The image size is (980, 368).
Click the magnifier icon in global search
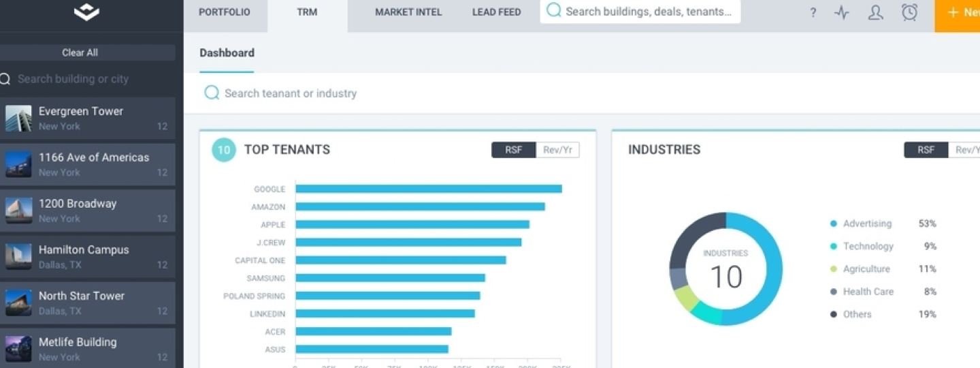point(554,10)
